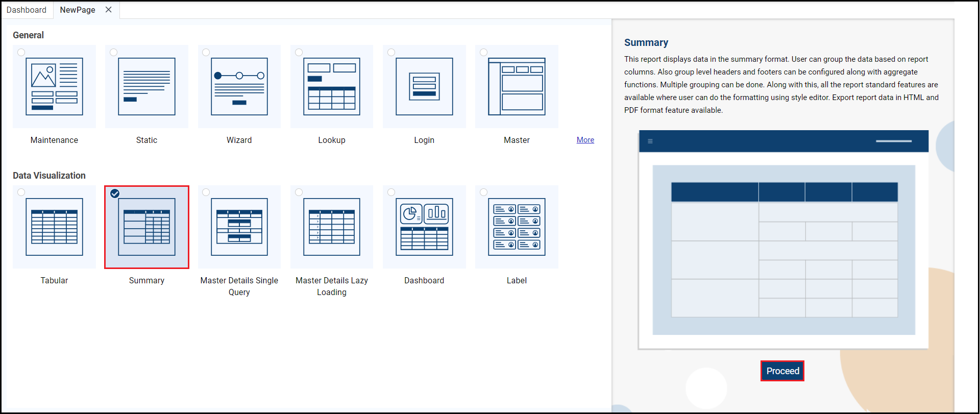Close the NewPage tab

coord(109,10)
